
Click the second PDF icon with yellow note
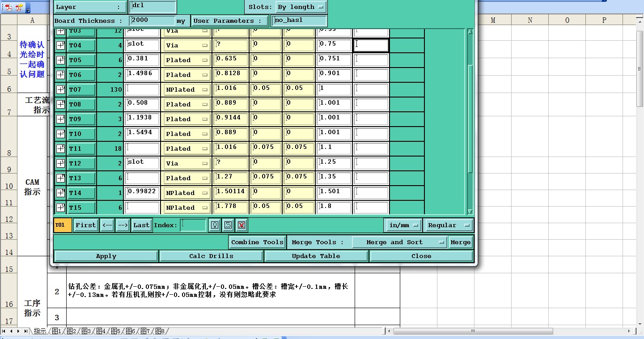[x=19, y=8]
